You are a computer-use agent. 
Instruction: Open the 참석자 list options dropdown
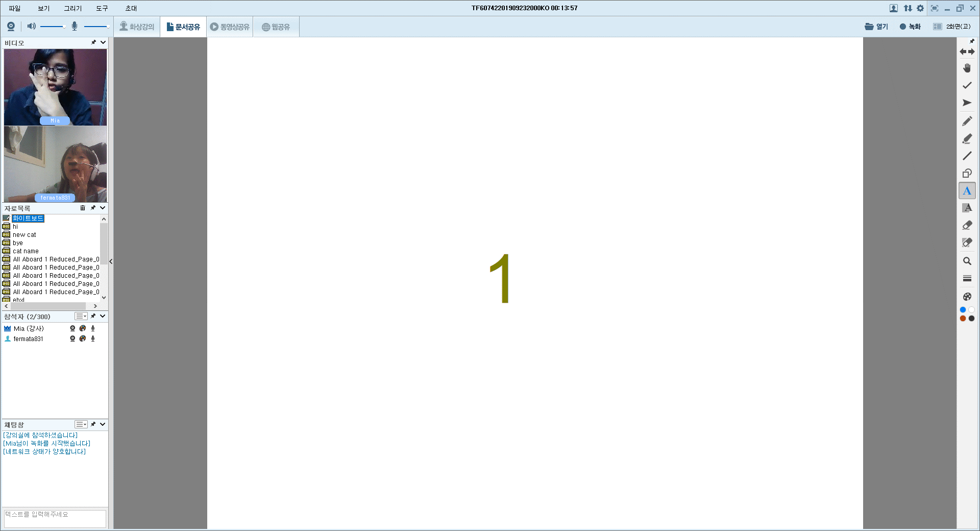(81, 316)
